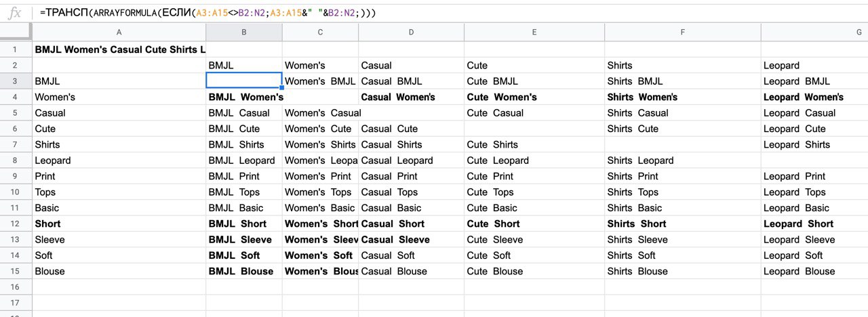This screenshot has width=868, height=317.
Task: Select row 3 header
Action: tap(16, 81)
